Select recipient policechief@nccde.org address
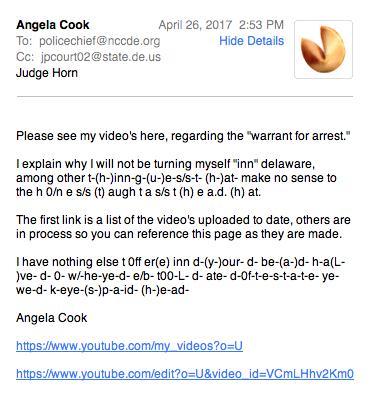Screen dimensions: 375x405 pos(100,41)
